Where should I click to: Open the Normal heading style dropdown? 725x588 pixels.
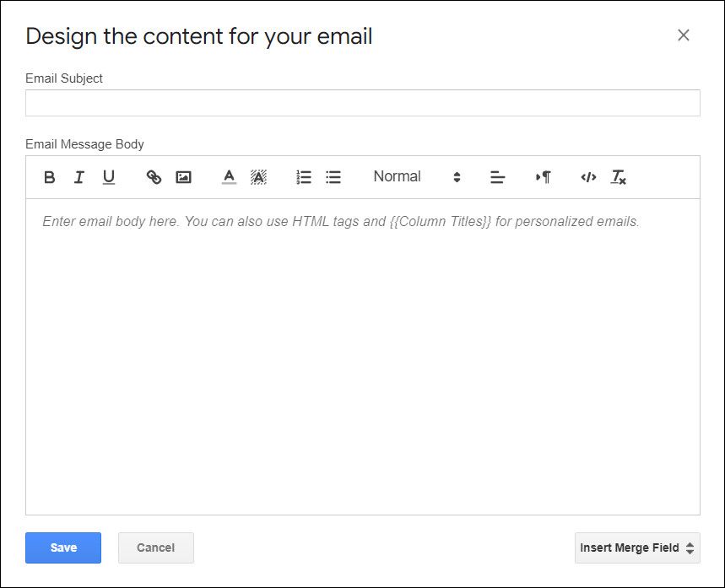pos(417,177)
